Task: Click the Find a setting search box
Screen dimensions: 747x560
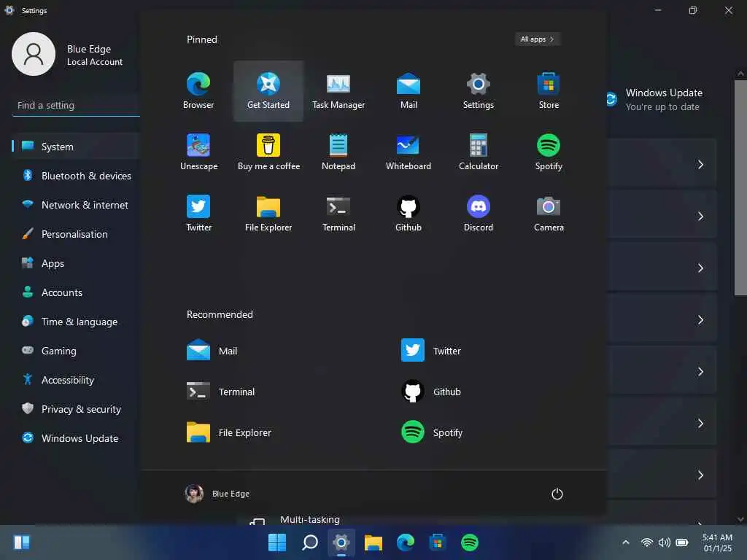Action: (76, 105)
